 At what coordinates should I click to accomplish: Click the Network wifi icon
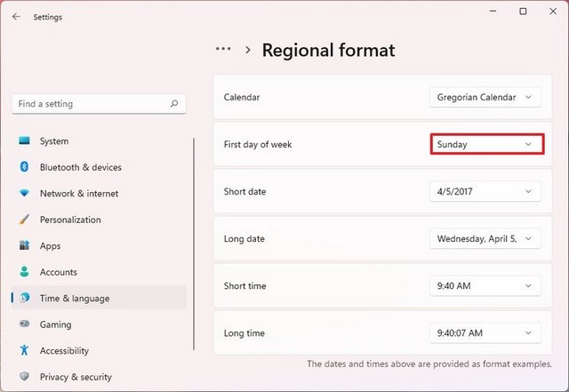point(24,193)
